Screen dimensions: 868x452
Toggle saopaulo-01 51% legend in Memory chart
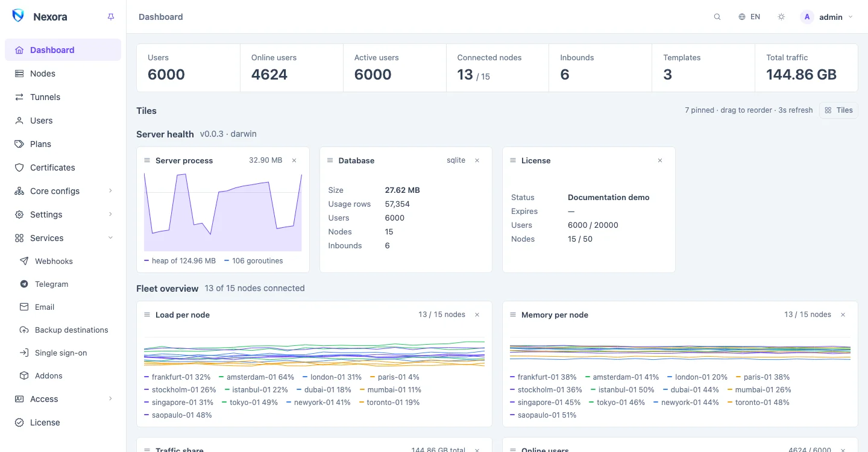pyautogui.click(x=544, y=415)
